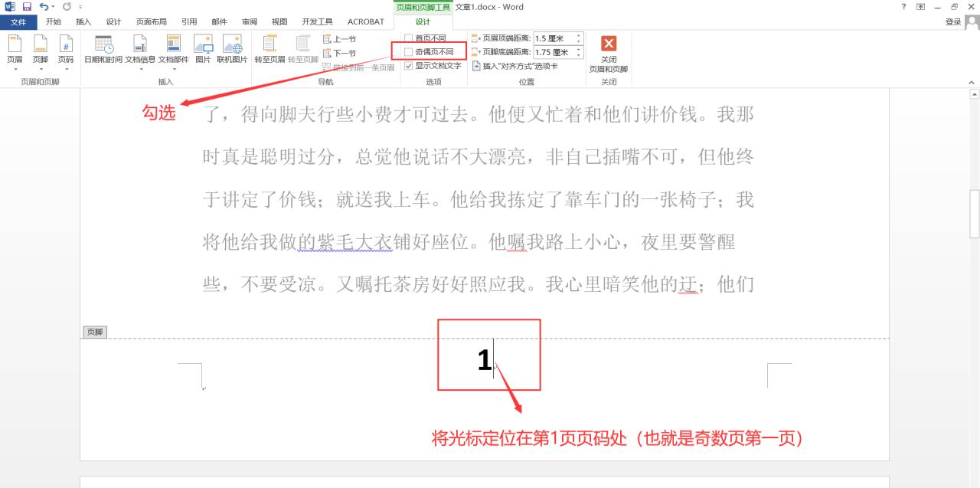
Task: Edit the 页脚底端距离 1.75 厘米 field
Action: pyautogui.click(x=554, y=52)
